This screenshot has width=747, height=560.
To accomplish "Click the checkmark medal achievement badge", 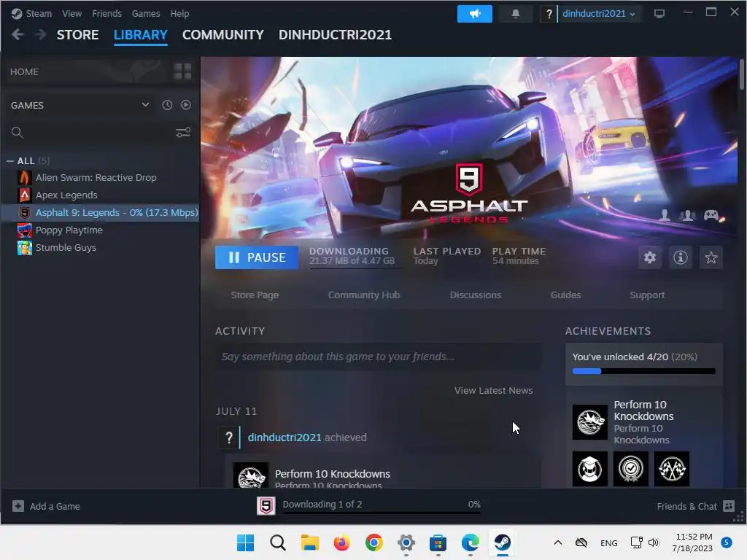I will 631,469.
